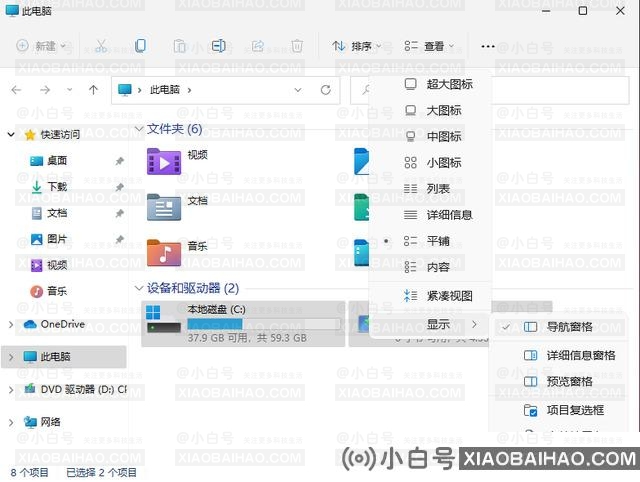Open address bar history dropdown chevron
This screenshot has height=482, width=640.
[298, 90]
